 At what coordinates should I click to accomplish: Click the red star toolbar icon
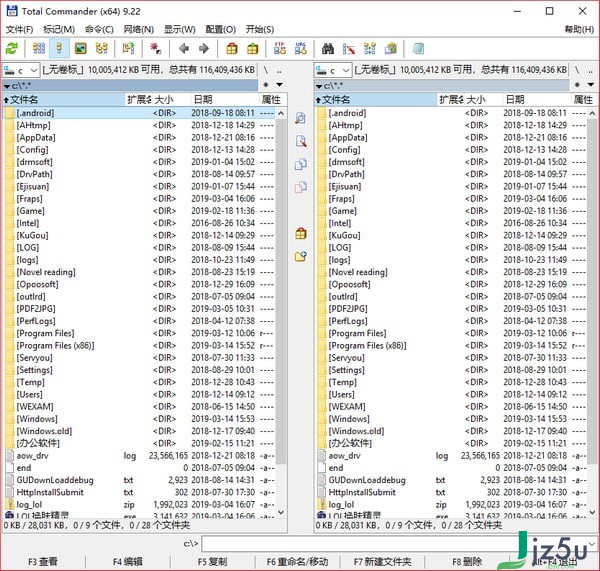[155, 49]
